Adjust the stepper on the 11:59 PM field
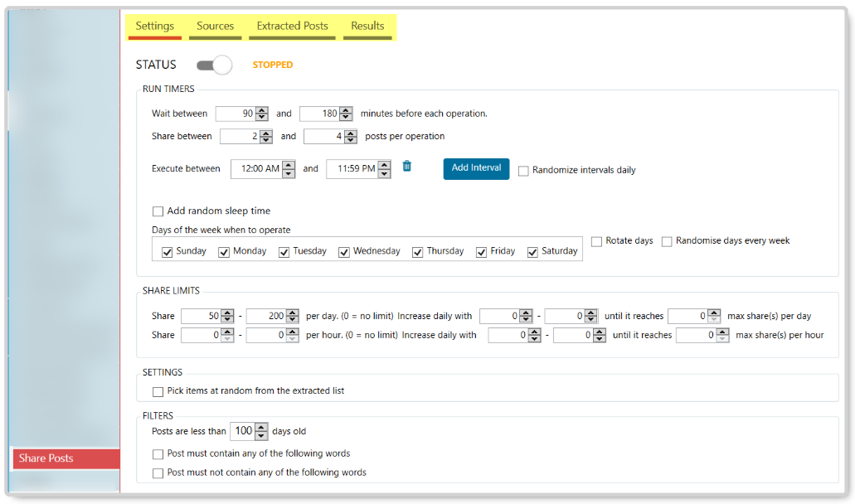This screenshot has width=855, height=504. click(x=385, y=169)
